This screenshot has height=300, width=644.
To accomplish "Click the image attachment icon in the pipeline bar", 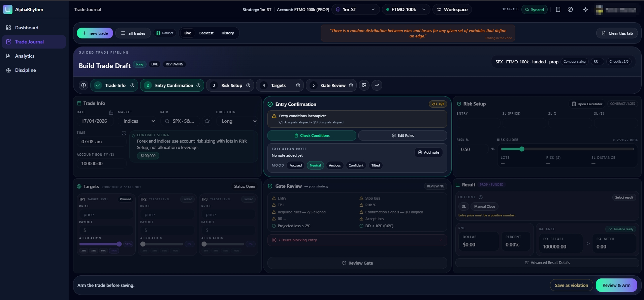I will point(364,85).
